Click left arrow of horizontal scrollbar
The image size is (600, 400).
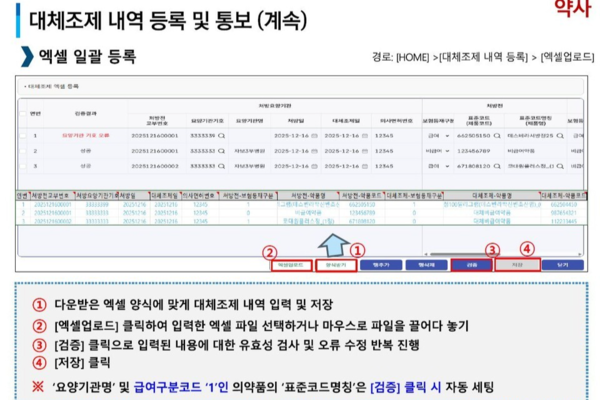426,254
